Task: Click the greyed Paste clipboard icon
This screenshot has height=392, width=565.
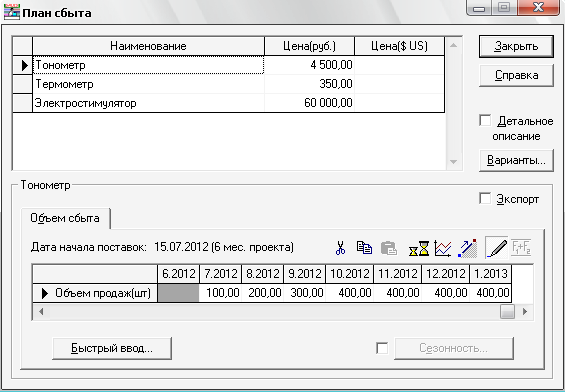Action: 389,248
